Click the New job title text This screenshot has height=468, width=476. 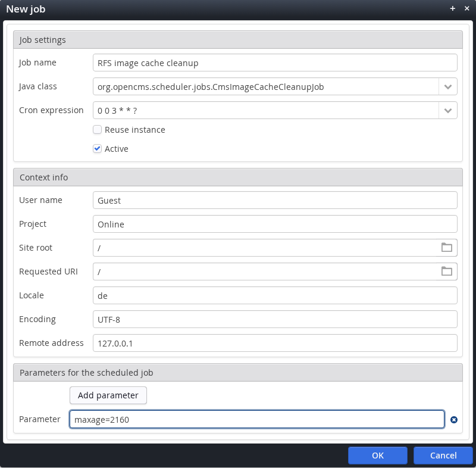(x=26, y=9)
